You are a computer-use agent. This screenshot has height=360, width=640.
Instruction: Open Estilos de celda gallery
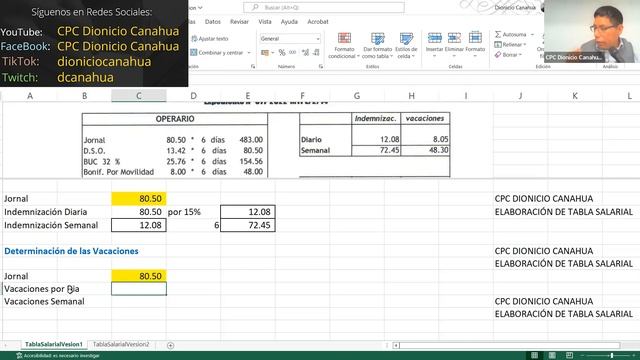406,45
